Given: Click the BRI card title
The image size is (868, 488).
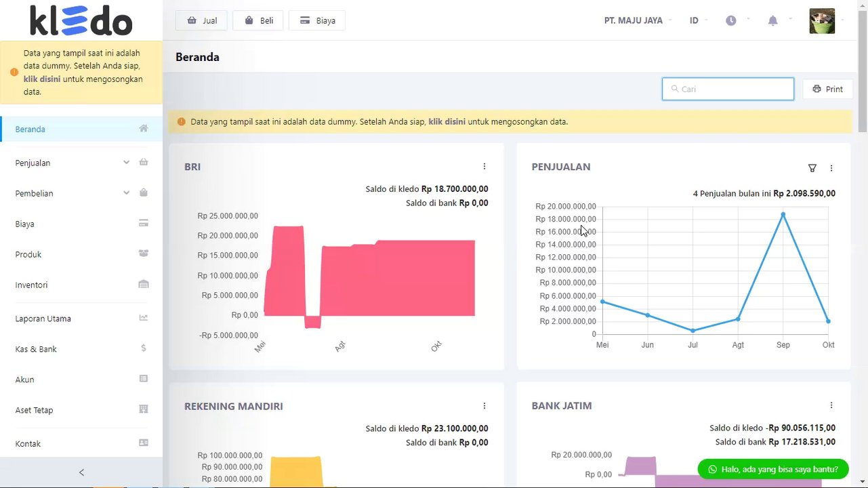Looking at the screenshot, I should pos(192,167).
